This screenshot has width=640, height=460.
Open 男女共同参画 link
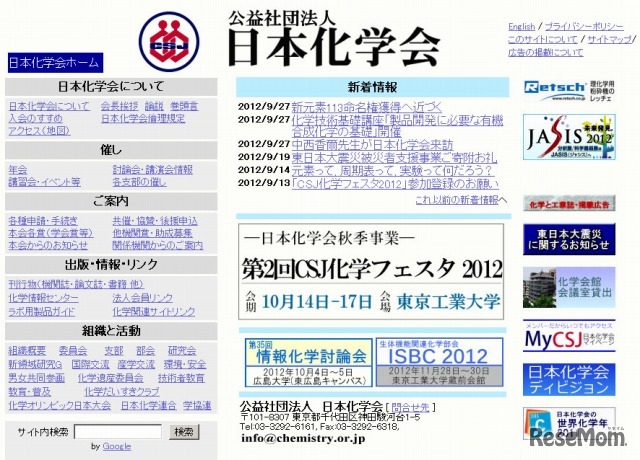pos(36,378)
